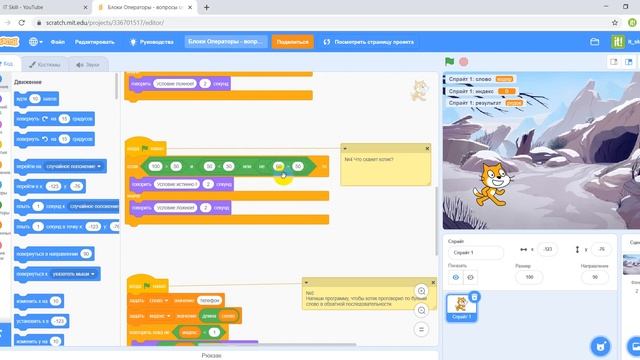The image size is (640, 360).
Task: Open the слово variable dropdown in задать block
Action: tap(158, 300)
